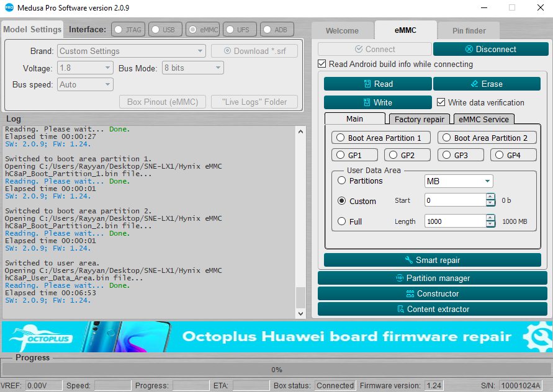Increase the Start value stepper
Viewport: 553px width, 392px height.
[x=490, y=197]
